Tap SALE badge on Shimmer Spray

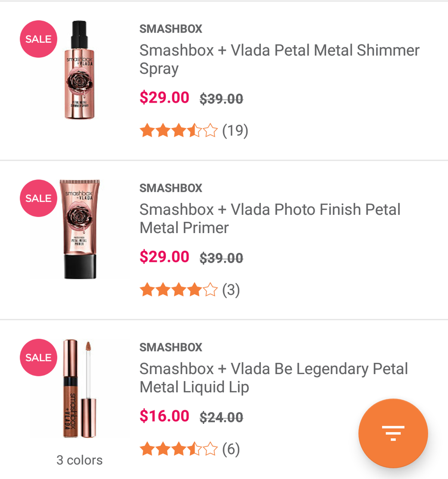point(38,39)
